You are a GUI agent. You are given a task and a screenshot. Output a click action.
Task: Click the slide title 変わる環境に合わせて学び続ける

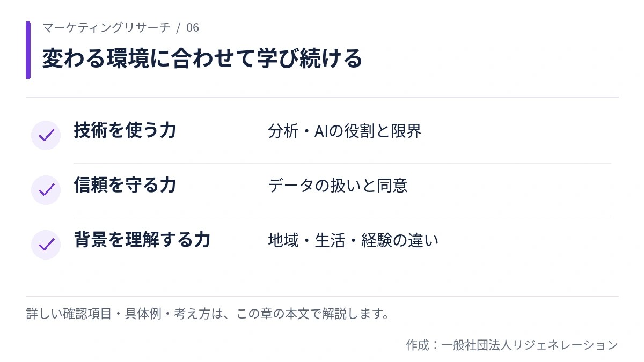tap(202, 58)
